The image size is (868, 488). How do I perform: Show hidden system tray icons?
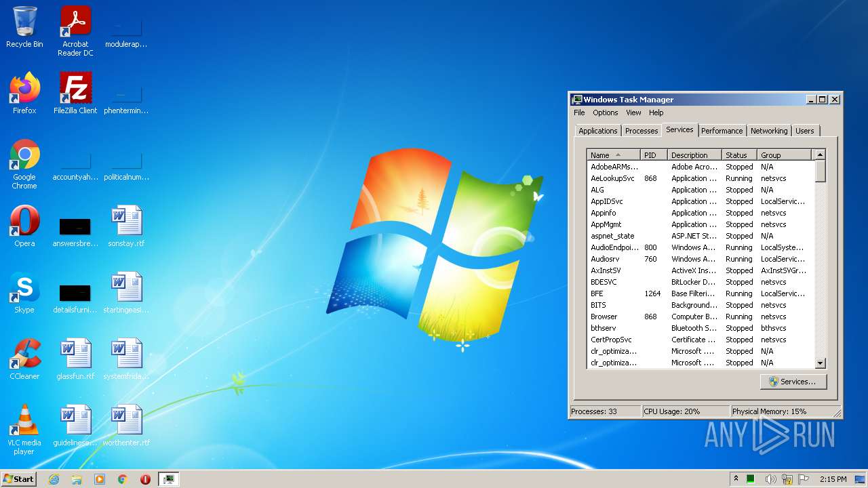pyautogui.click(x=736, y=479)
